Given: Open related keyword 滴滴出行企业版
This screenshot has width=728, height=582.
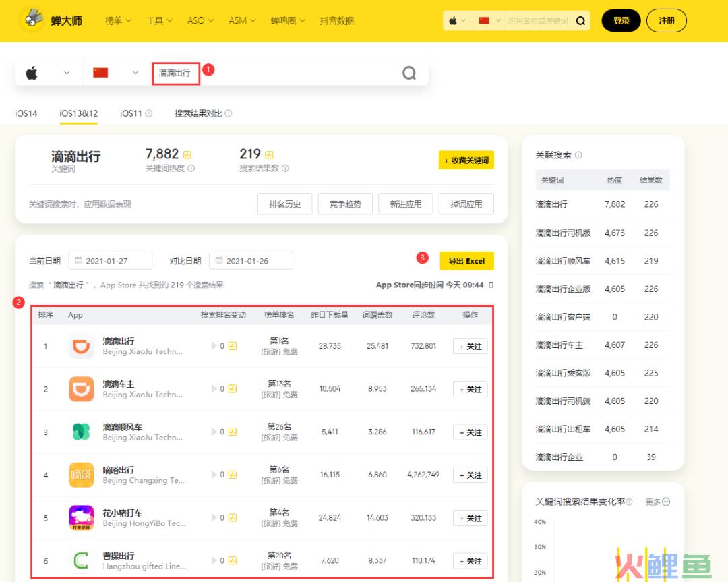Looking at the screenshot, I should [x=563, y=289].
